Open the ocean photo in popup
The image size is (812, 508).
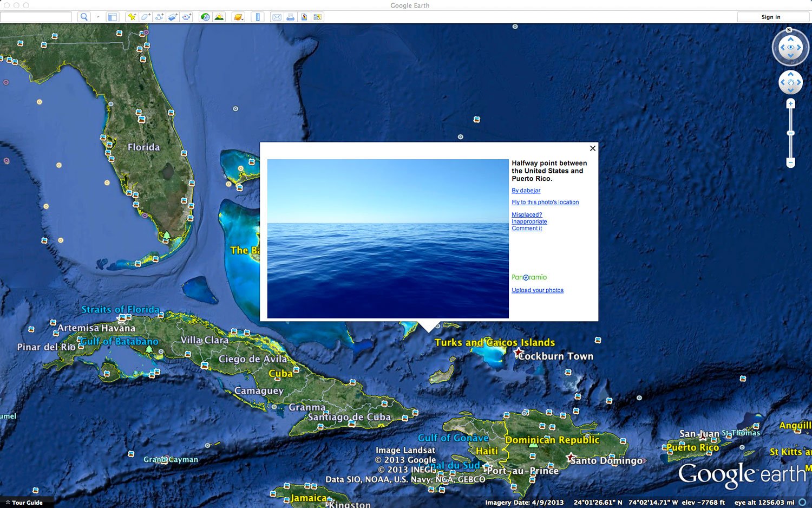(x=388, y=238)
